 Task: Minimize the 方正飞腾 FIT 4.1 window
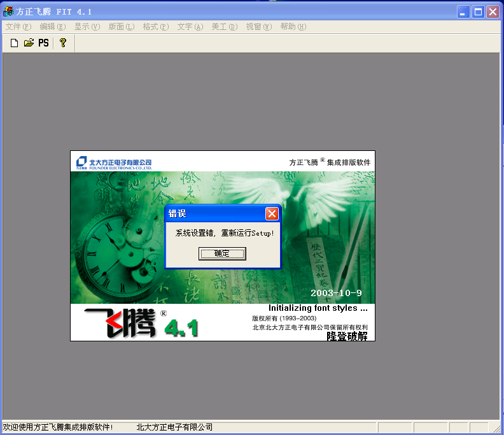(463, 12)
